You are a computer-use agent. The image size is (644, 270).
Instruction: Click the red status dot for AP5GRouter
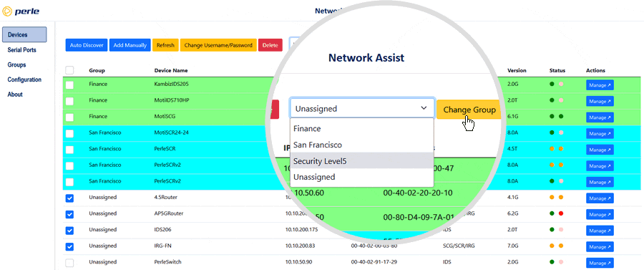coord(560,213)
